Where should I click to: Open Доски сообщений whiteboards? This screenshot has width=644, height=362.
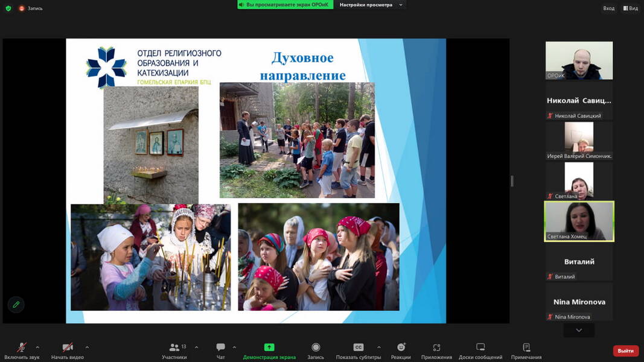tap(480, 351)
